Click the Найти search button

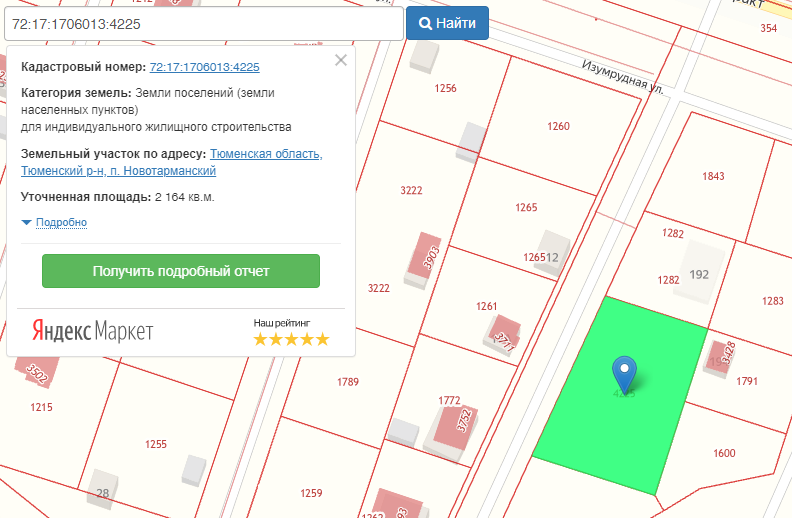447,23
